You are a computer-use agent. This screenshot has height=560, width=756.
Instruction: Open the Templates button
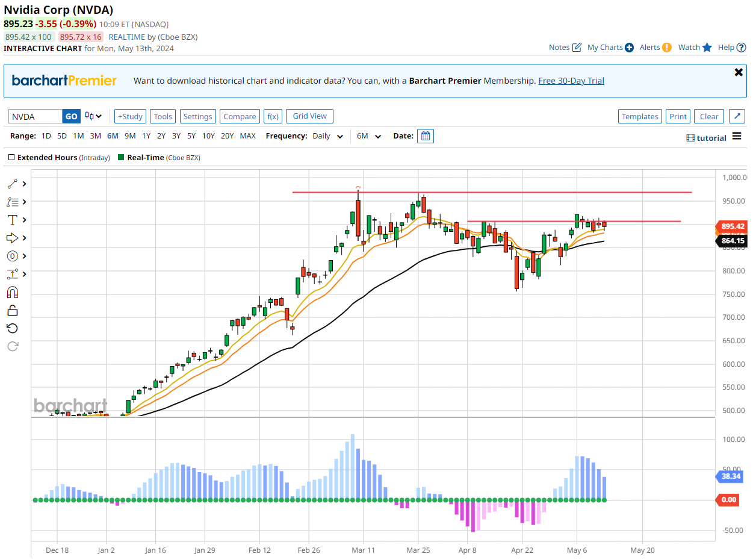pyautogui.click(x=640, y=116)
